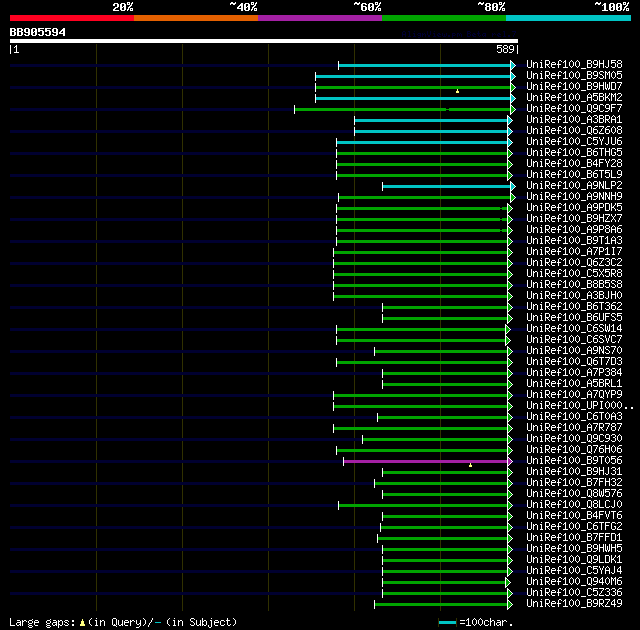Image resolution: width=640 pixels, height=630 pixels.
Task: Click label UniRef100_A7P1I7
Action: (x=574, y=252)
